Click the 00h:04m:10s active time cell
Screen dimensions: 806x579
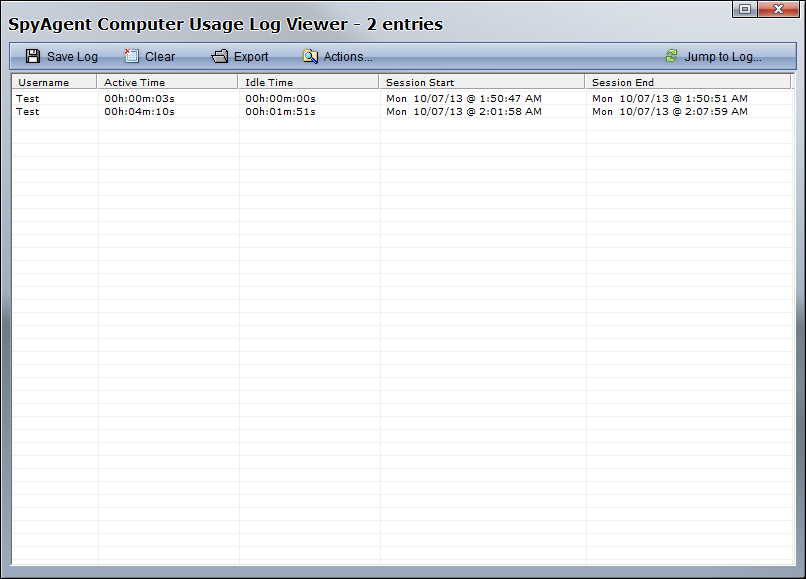pyautogui.click(x=139, y=112)
